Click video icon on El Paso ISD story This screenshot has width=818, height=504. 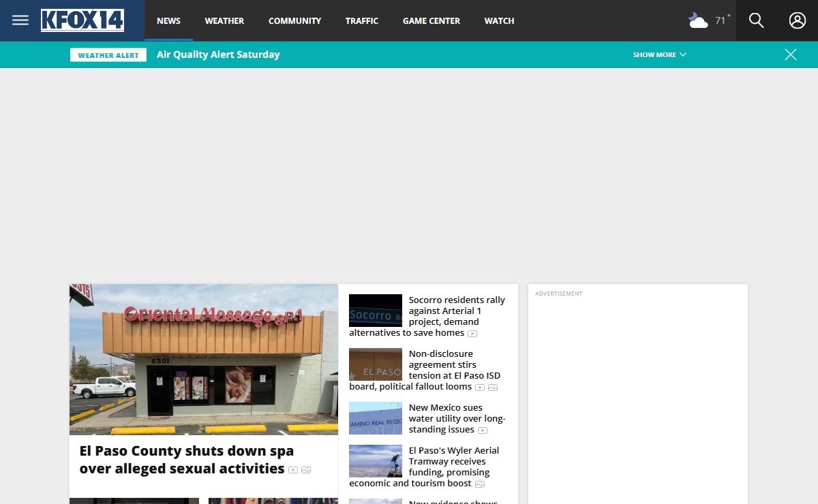click(480, 388)
